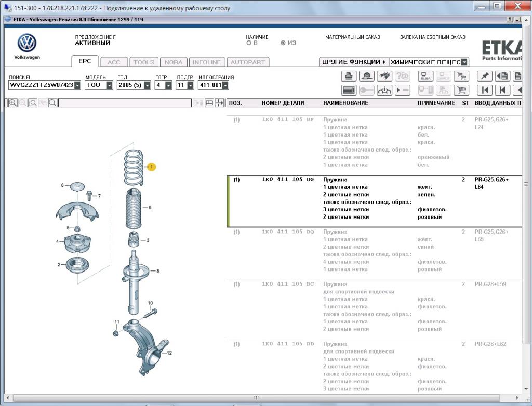Viewport: 532px width, 406px height.
Task: Click the zoom area selection magnifier icon
Action: point(33,103)
